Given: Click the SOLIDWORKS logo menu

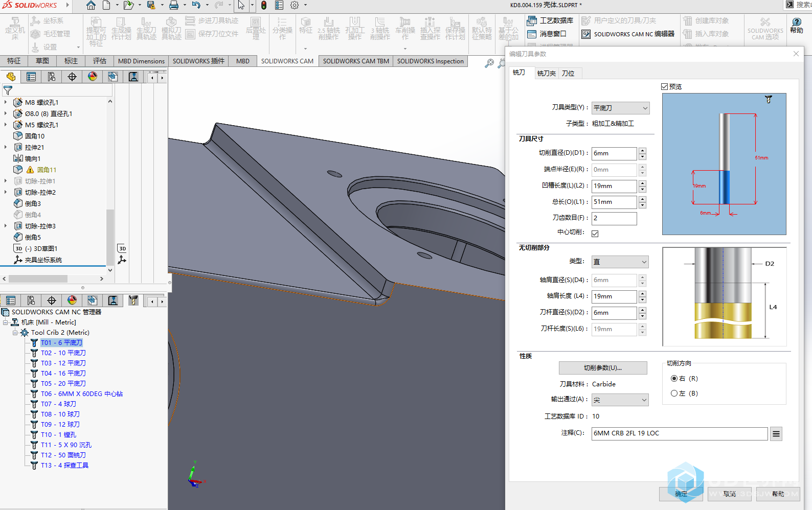Looking at the screenshot, I should coord(30,5).
